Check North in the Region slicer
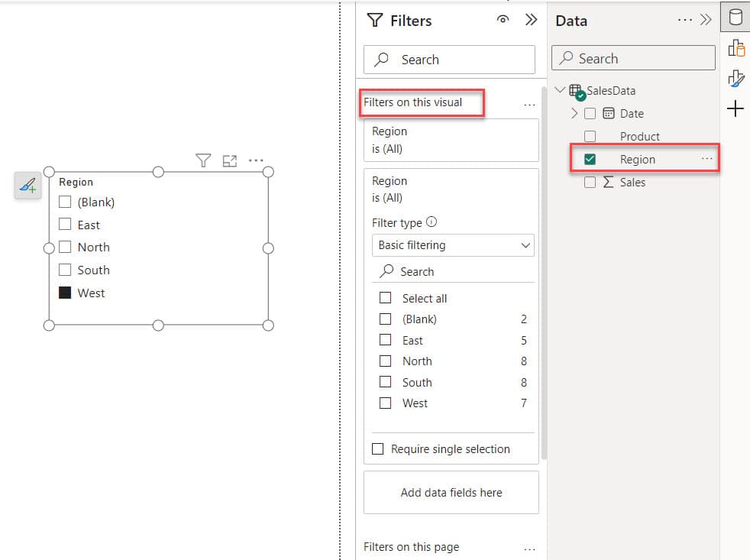The height and width of the screenshot is (560, 750). coord(65,247)
